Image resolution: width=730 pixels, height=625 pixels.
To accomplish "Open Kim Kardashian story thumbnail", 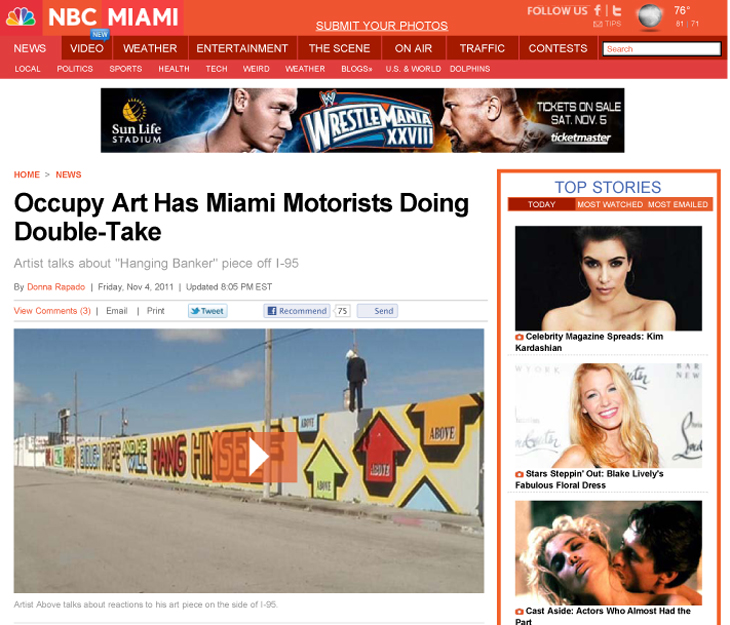I will point(608,279).
